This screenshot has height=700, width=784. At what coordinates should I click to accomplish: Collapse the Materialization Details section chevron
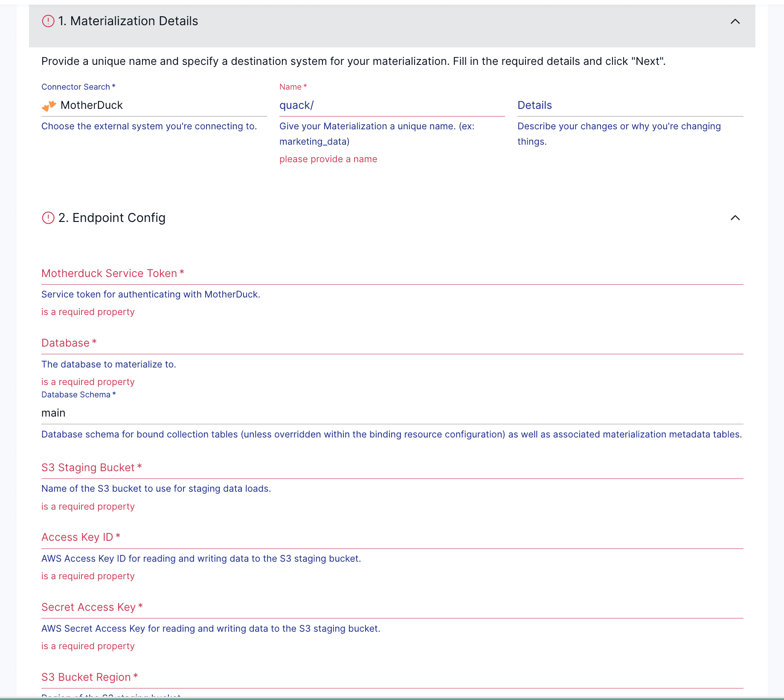pos(735,21)
